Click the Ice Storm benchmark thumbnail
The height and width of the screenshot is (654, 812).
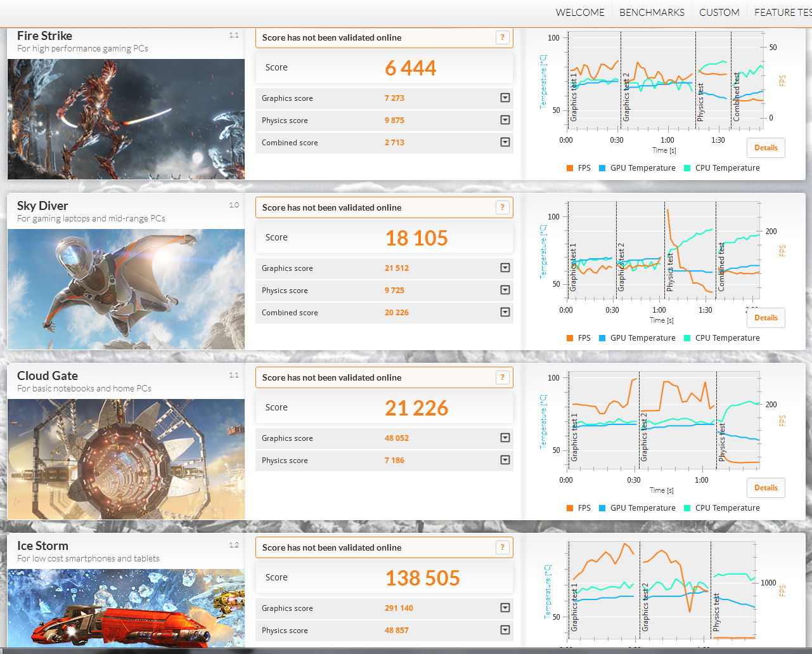(x=126, y=608)
